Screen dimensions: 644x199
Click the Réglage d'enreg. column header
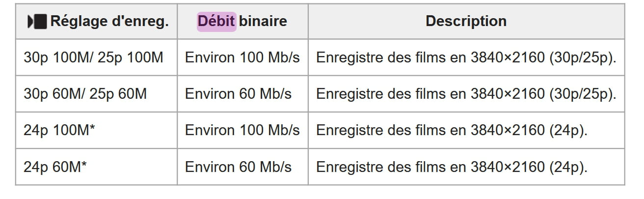(96, 22)
